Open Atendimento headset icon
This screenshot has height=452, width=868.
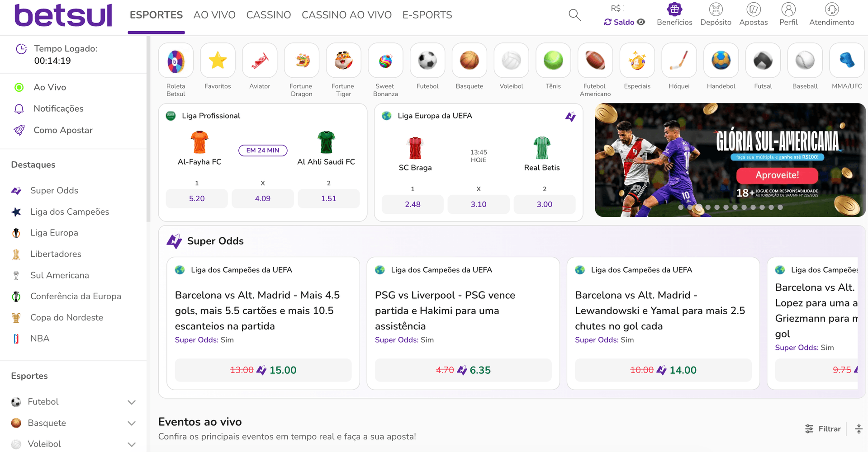tap(832, 9)
